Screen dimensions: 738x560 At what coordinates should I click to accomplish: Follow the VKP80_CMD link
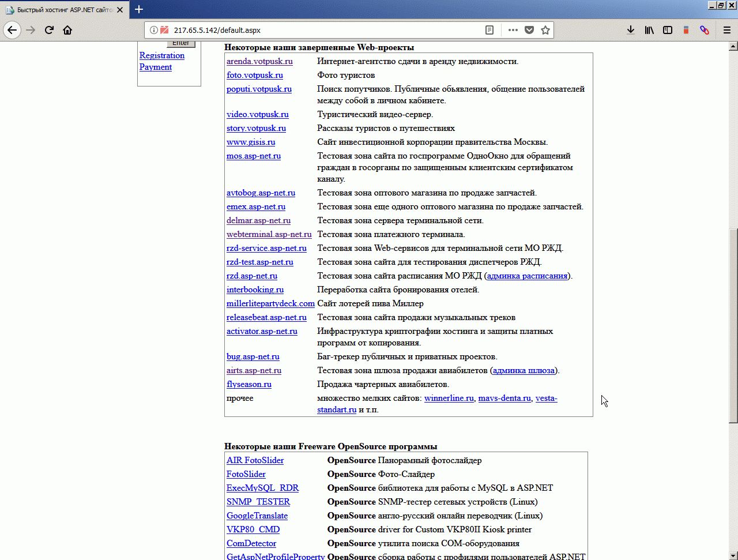click(253, 529)
